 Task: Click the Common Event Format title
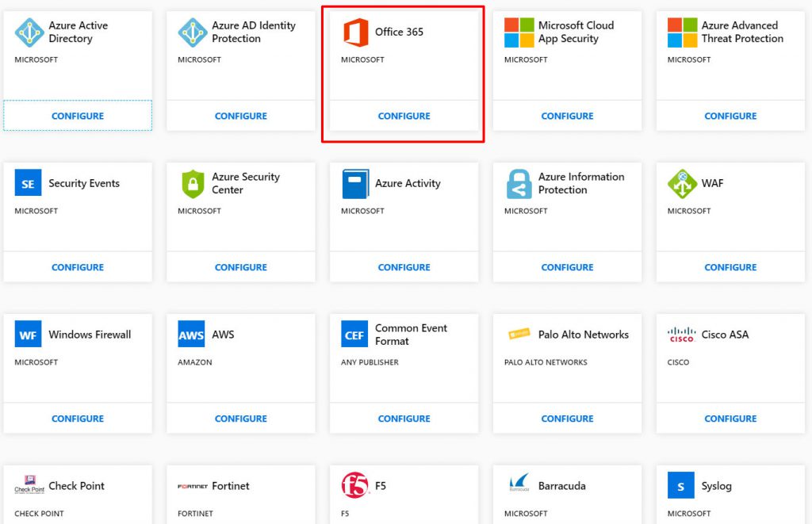[x=411, y=334]
